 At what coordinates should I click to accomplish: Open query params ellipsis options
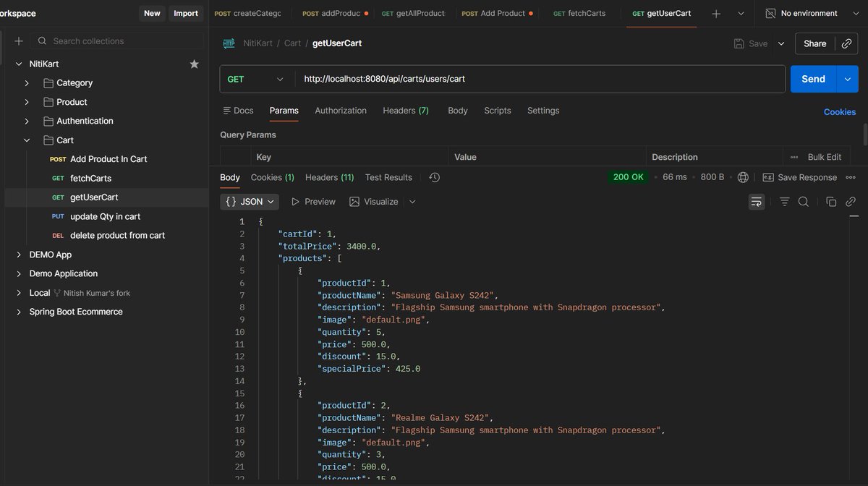[794, 157]
